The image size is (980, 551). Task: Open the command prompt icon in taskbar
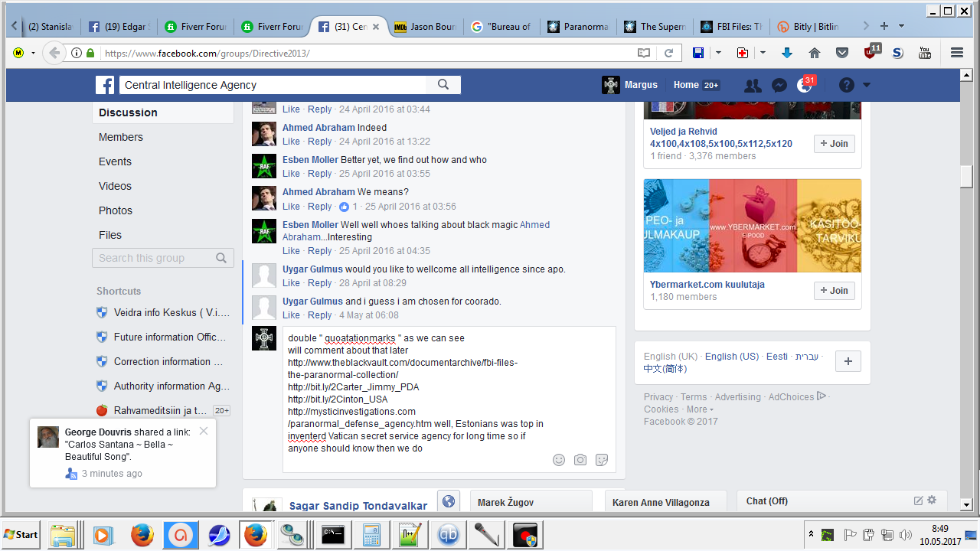[x=333, y=534]
